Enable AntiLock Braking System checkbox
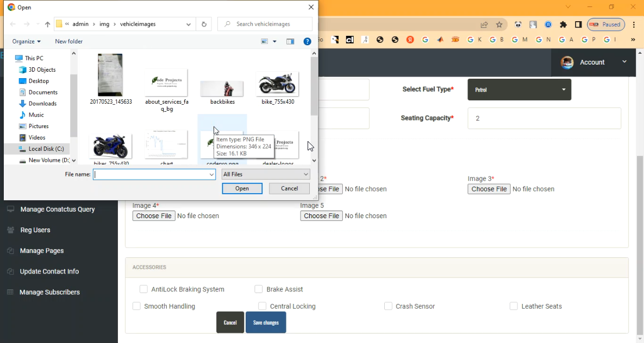 [143, 289]
